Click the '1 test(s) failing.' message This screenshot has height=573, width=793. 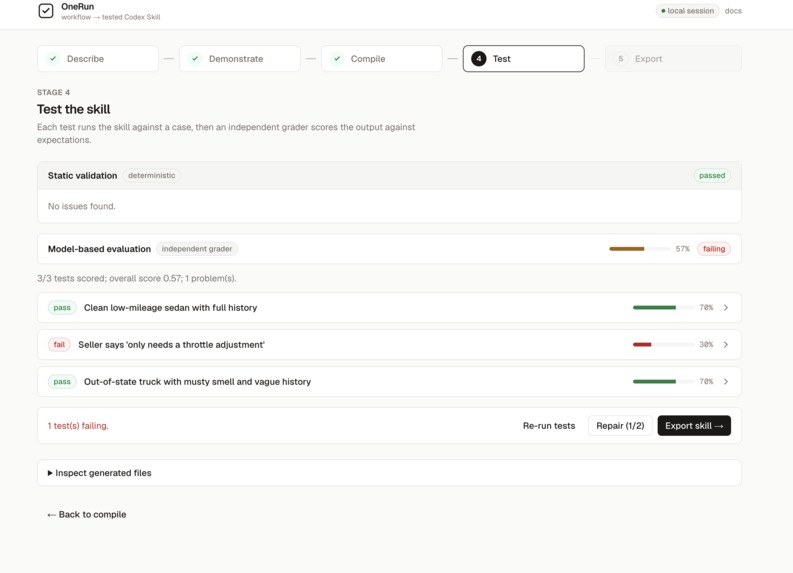pos(78,426)
